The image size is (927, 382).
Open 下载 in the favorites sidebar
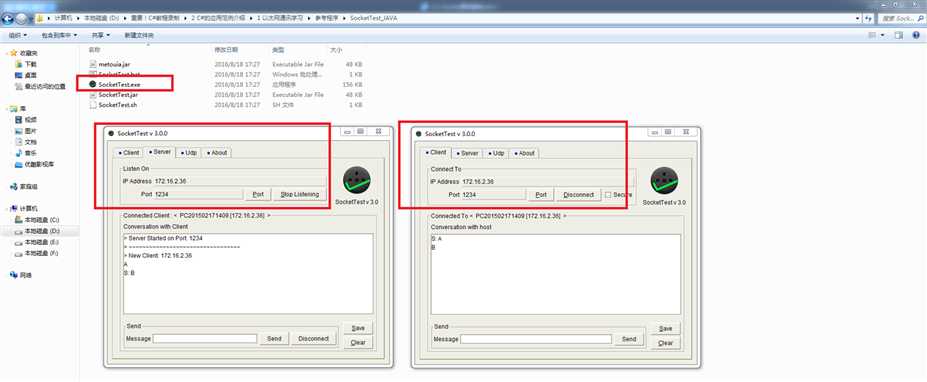26,64
